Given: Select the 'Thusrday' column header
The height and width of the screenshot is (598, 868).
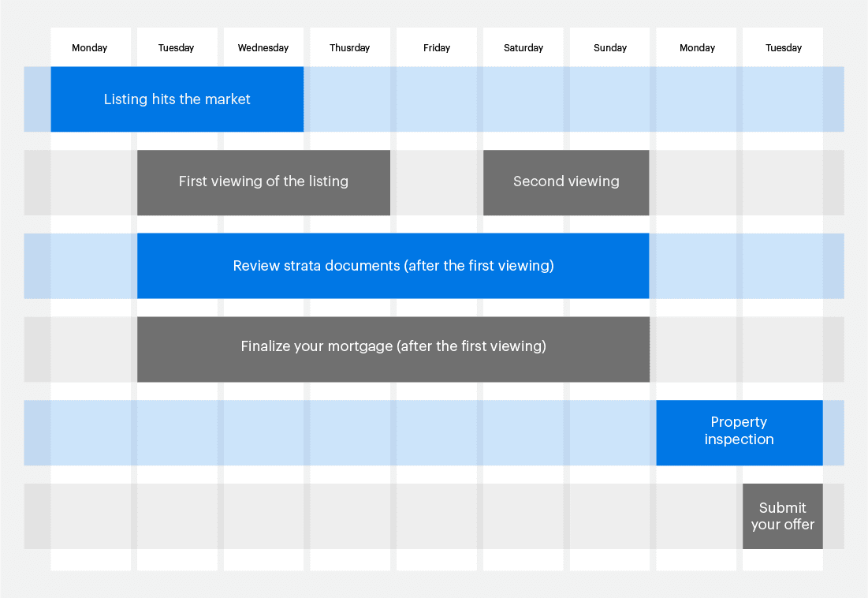Looking at the screenshot, I should click(x=350, y=47).
